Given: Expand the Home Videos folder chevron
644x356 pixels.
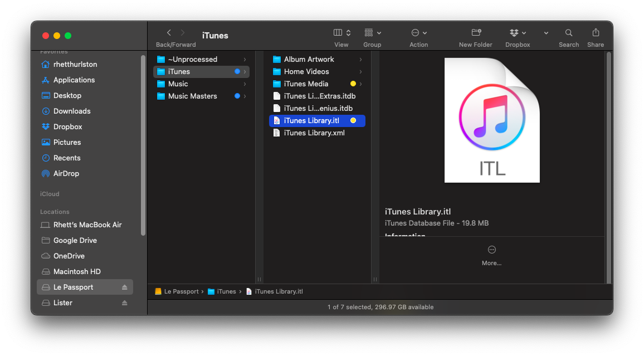Looking at the screenshot, I should 360,72.
